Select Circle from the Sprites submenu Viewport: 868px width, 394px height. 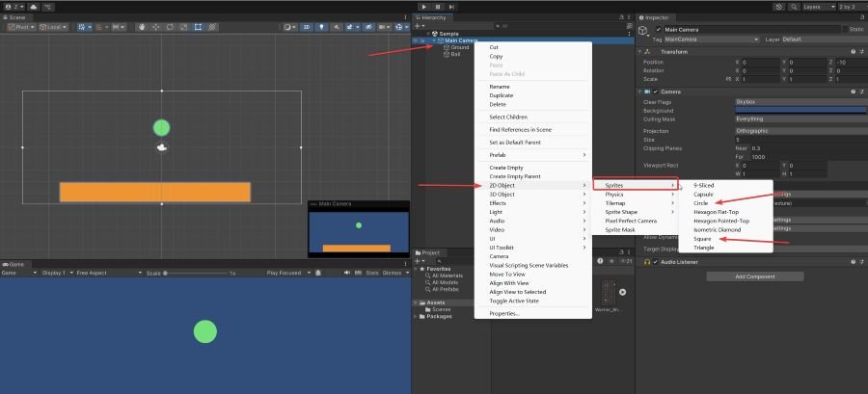pos(725,203)
